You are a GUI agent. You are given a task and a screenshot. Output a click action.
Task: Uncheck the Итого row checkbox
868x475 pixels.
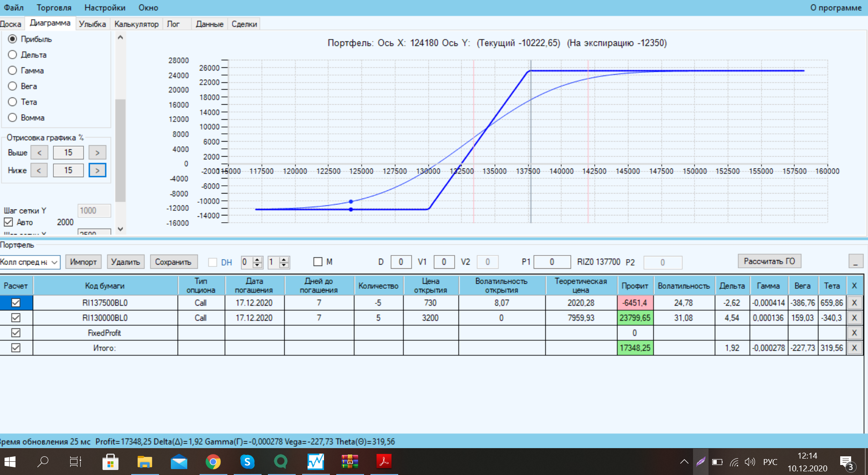(16, 348)
